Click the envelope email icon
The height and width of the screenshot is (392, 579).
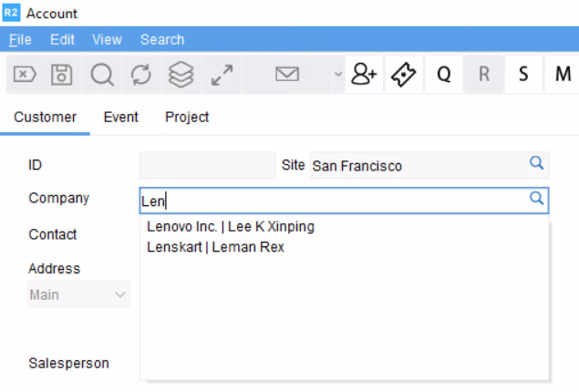287,75
